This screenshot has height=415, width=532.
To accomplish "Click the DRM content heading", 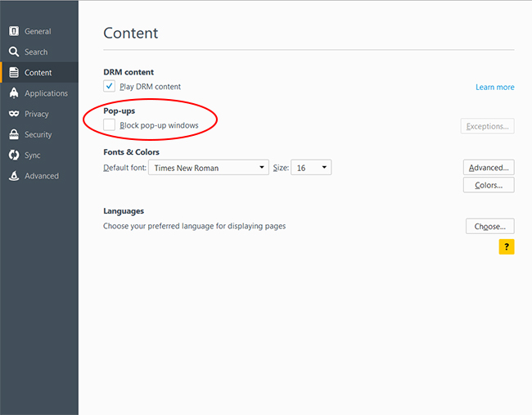I will (128, 72).
